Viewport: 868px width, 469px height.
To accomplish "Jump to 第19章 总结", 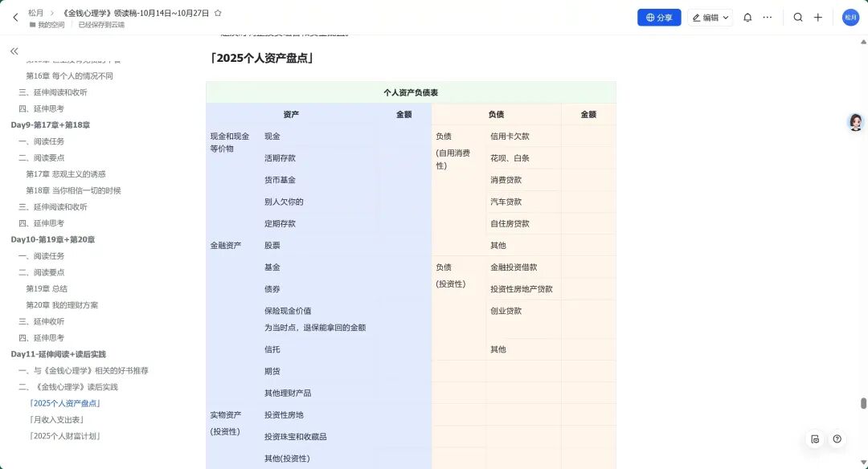I will point(47,288).
